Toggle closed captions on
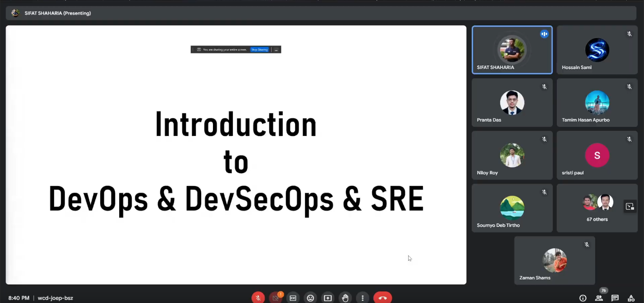The height and width of the screenshot is (303, 644). pos(293,298)
